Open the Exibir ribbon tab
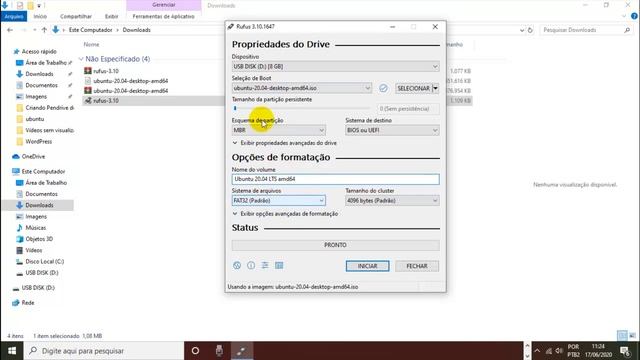The height and width of the screenshot is (360, 640). click(111, 16)
